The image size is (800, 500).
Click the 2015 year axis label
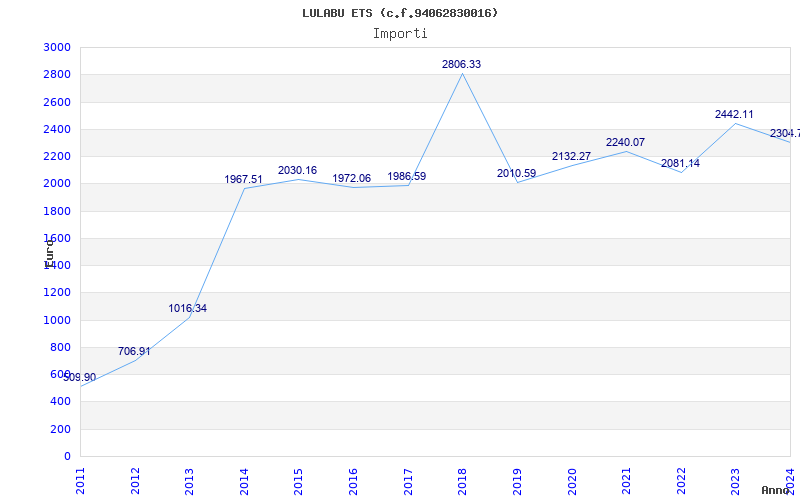point(298,481)
